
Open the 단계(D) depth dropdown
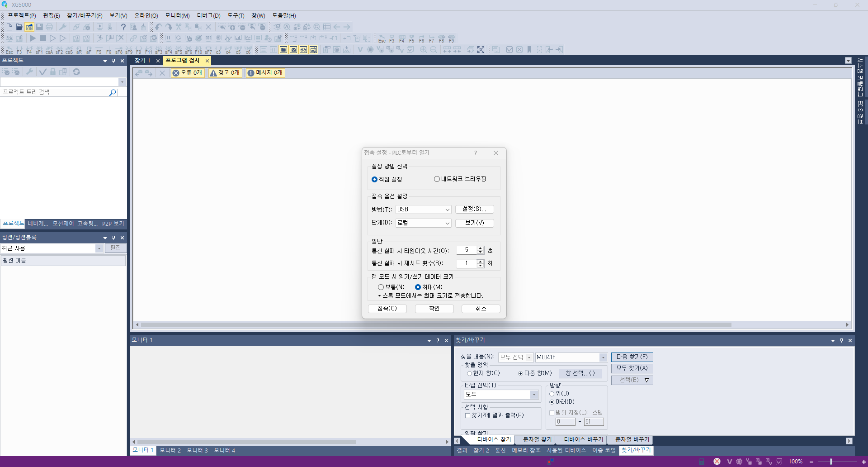pyautogui.click(x=447, y=223)
